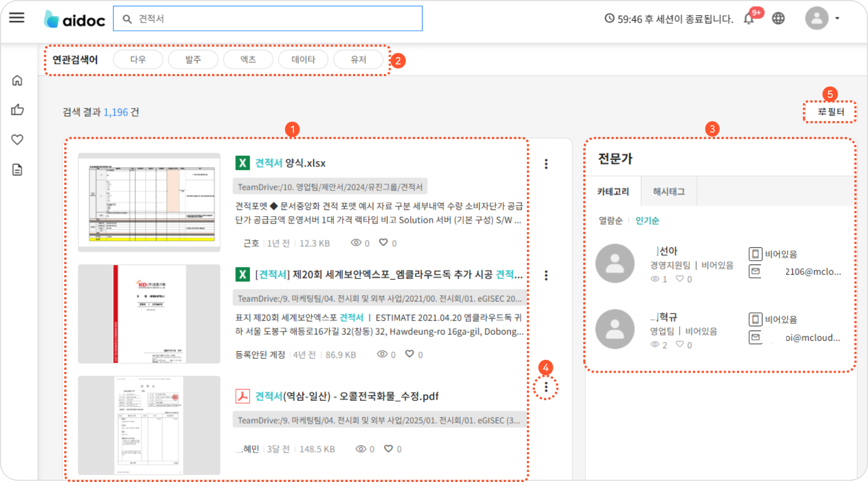Image resolution: width=868 pixels, height=482 pixels.
Task: Toggle heart on 제20회 세계보안엑스포 result
Action: tap(409, 354)
